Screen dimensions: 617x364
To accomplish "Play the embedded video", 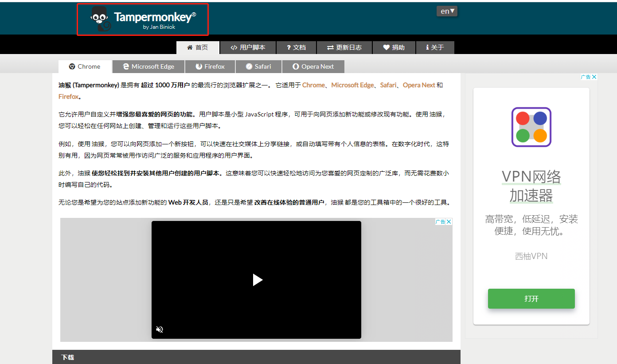I will click(257, 280).
